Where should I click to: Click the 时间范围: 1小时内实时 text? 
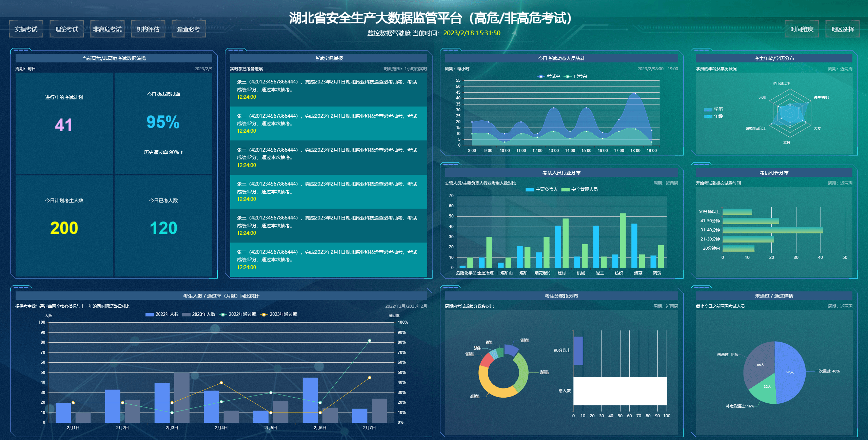tap(406, 69)
